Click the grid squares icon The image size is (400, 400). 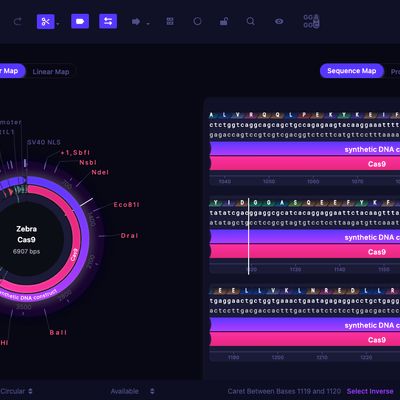tap(170, 22)
